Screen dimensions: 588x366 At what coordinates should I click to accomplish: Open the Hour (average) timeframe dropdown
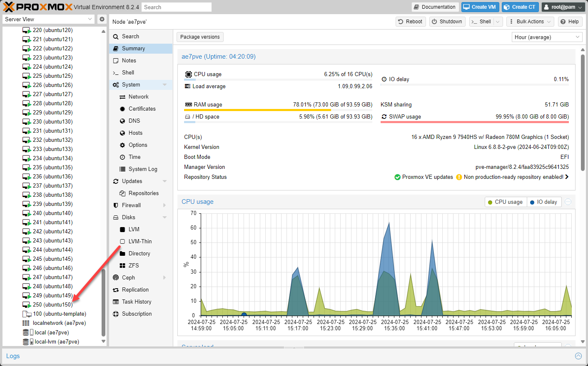tap(546, 37)
